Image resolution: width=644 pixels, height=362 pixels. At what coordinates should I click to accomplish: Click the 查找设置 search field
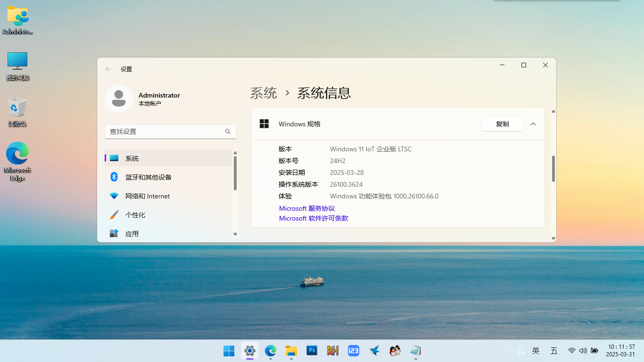tap(171, 132)
